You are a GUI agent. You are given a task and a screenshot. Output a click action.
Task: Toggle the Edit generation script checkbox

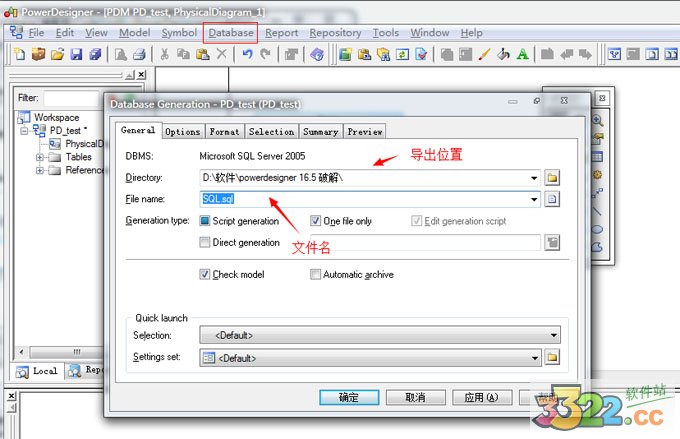click(x=416, y=221)
